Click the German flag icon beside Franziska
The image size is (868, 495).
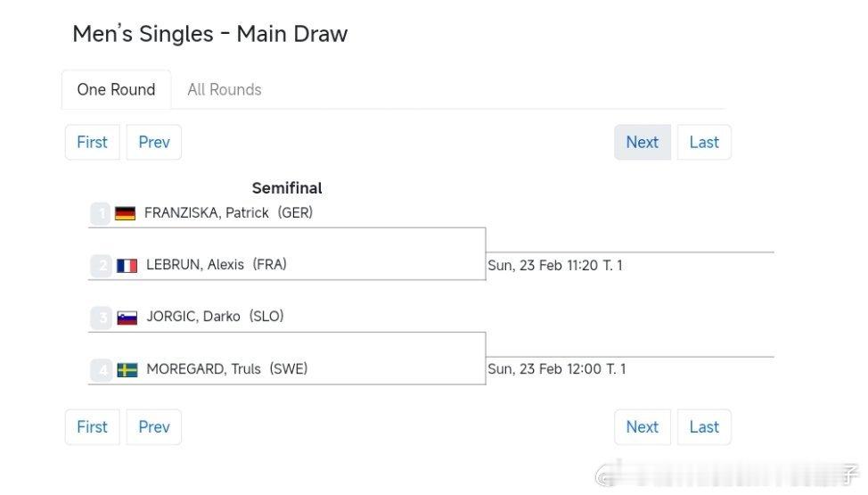(125, 213)
